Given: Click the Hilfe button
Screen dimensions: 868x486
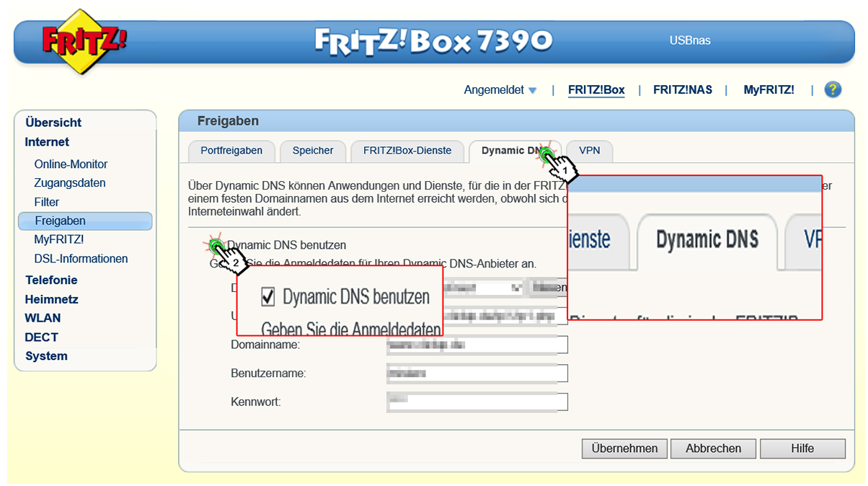Looking at the screenshot, I should (x=802, y=449).
